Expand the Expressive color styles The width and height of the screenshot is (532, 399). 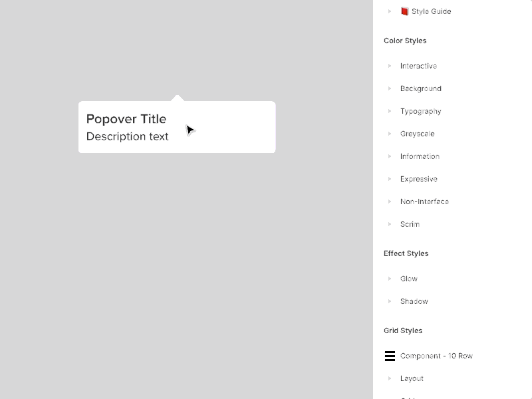390,179
